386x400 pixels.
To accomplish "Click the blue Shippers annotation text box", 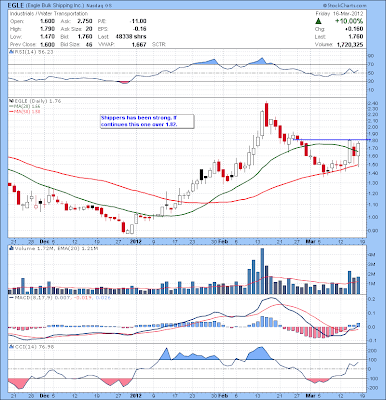I will (x=146, y=121).
